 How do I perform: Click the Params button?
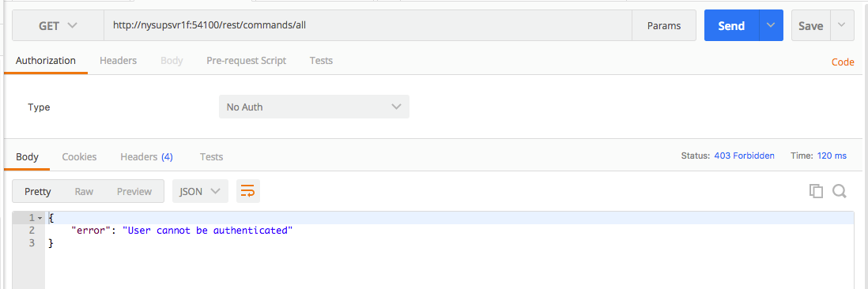coord(664,25)
